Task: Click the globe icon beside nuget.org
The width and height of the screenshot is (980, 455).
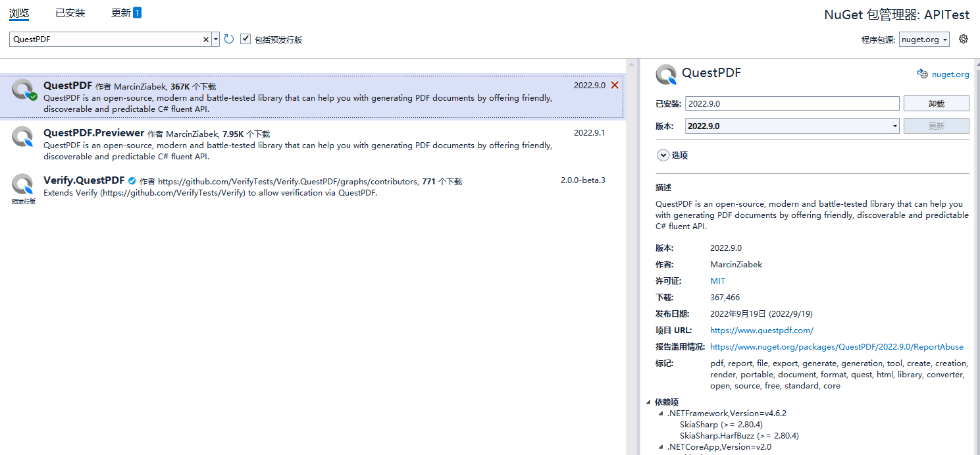Action: click(x=923, y=74)
